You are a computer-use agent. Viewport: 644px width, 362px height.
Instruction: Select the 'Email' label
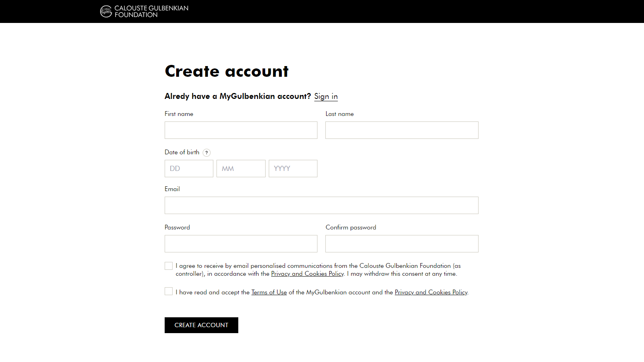coord(172,189)
